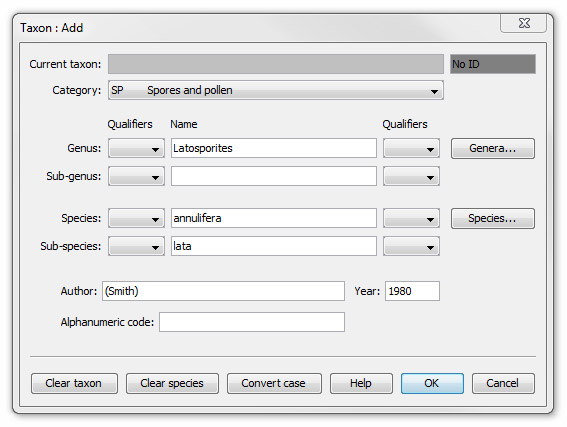Expand the right Genus qualifier dropdown
The width and height of the screenshot is (567, 427).
pos(412,148)
